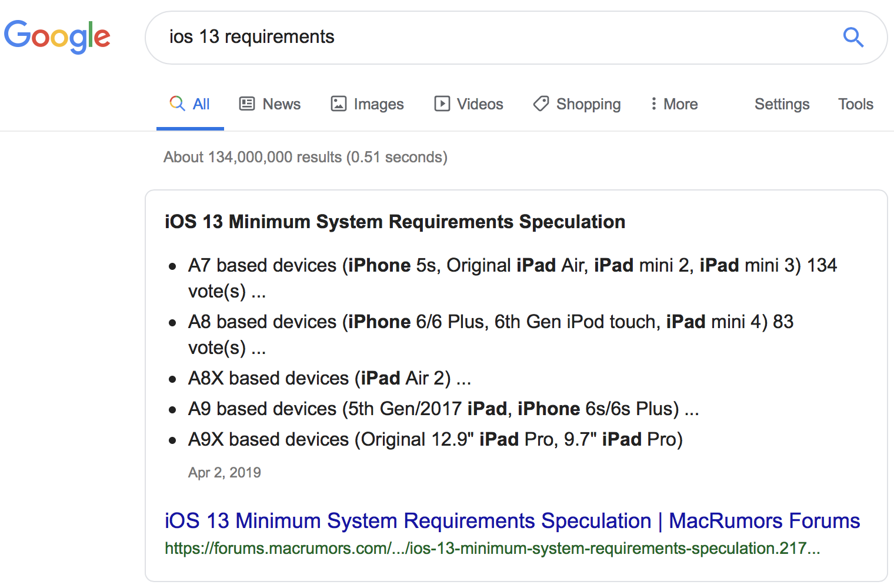Click the green forums.macrumors.com URL
Image resolution: width=894 pixels, height=588 pixels.
click(492, 549)
